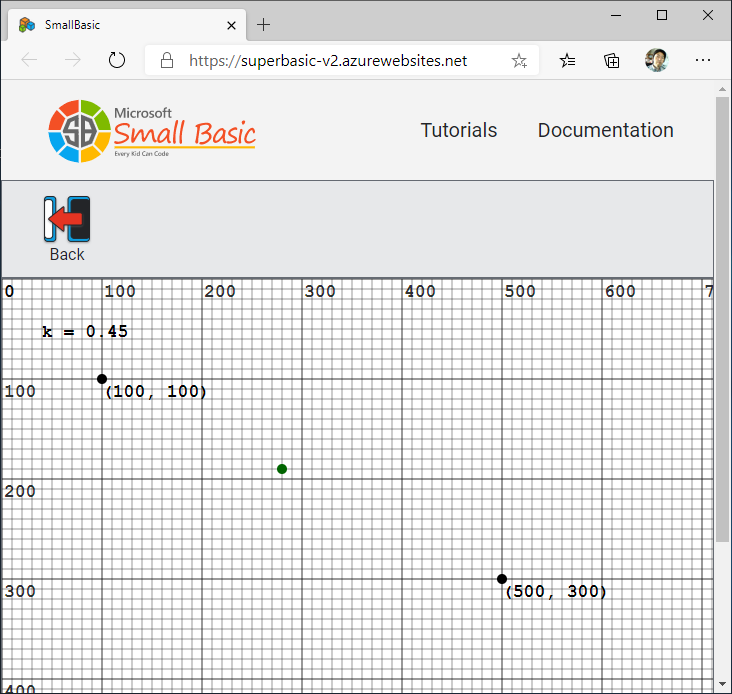
Task: Click the browser back arrow
Action: click(29, 60)
